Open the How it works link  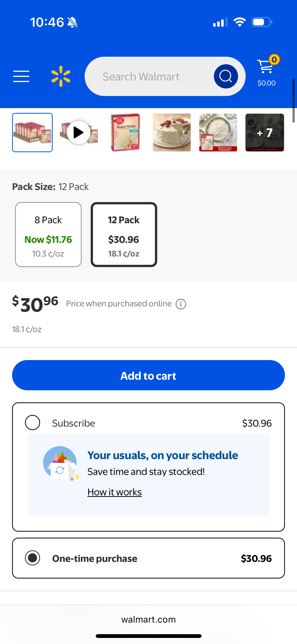pyautogui.click(x=115, y=492)
